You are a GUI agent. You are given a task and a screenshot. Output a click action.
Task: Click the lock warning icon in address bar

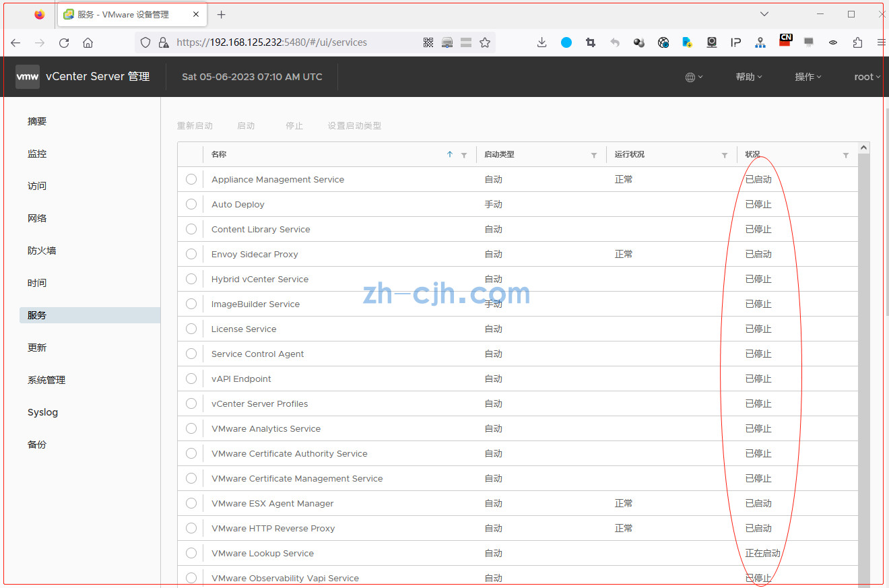click(163, 42)
